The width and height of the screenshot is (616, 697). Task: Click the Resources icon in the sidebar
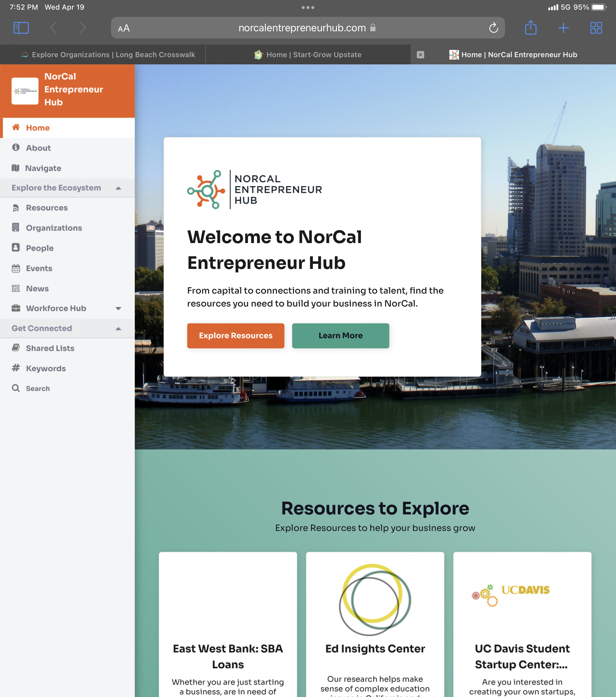click(16, 208)
